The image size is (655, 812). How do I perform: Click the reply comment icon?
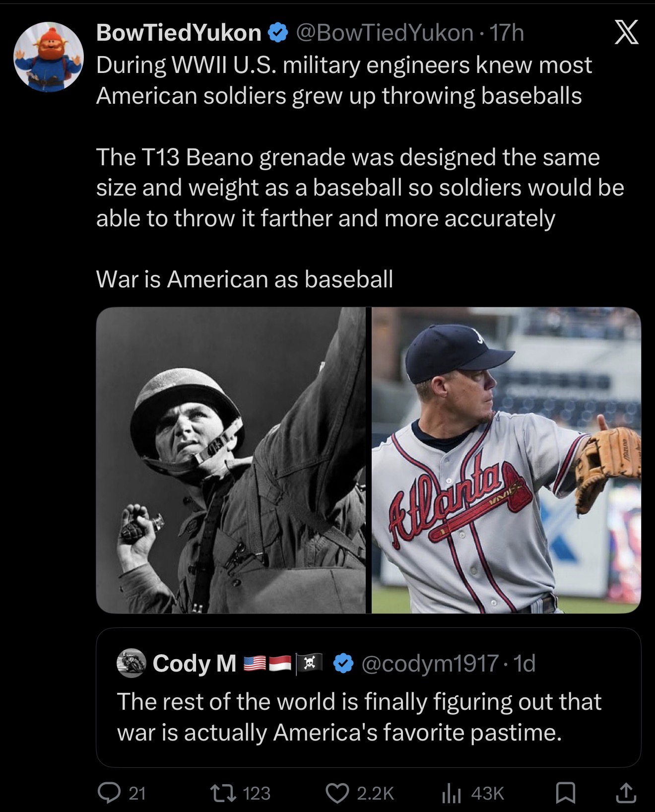(x=107, y=793)
